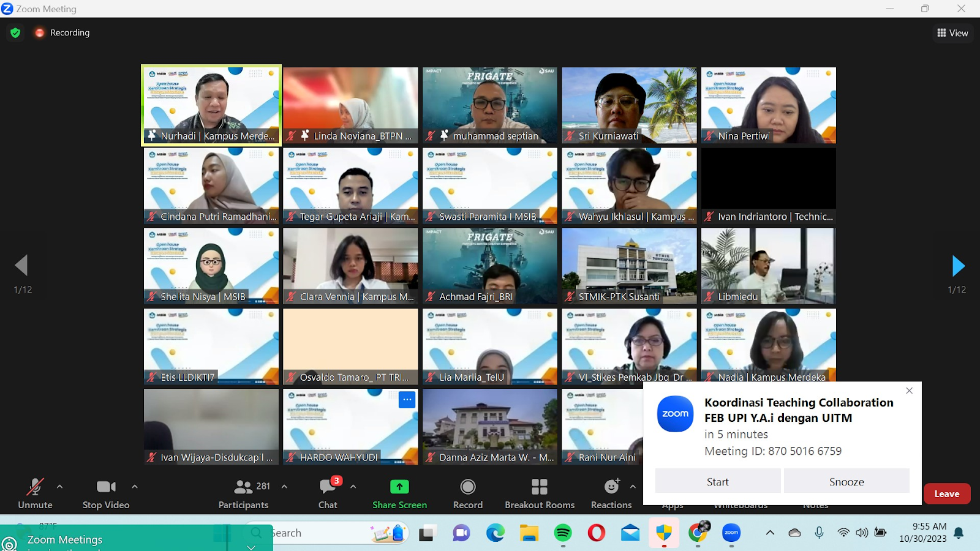The image size is (980, 551).
Task: Select Osvaldo Tamaro video tile
Action: [350, 347]
